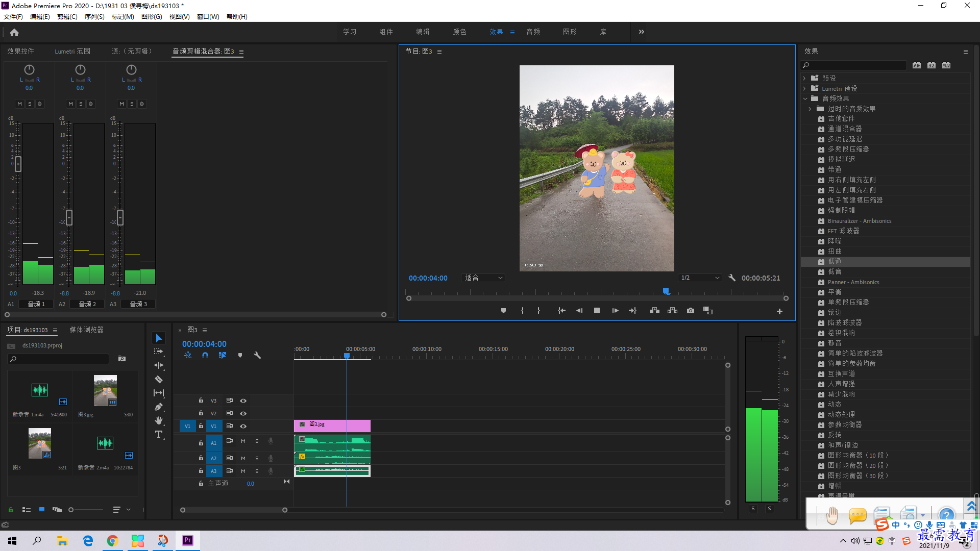980x551 pixels.
Task: Click Go to In point button
Action: click(561, 311)
